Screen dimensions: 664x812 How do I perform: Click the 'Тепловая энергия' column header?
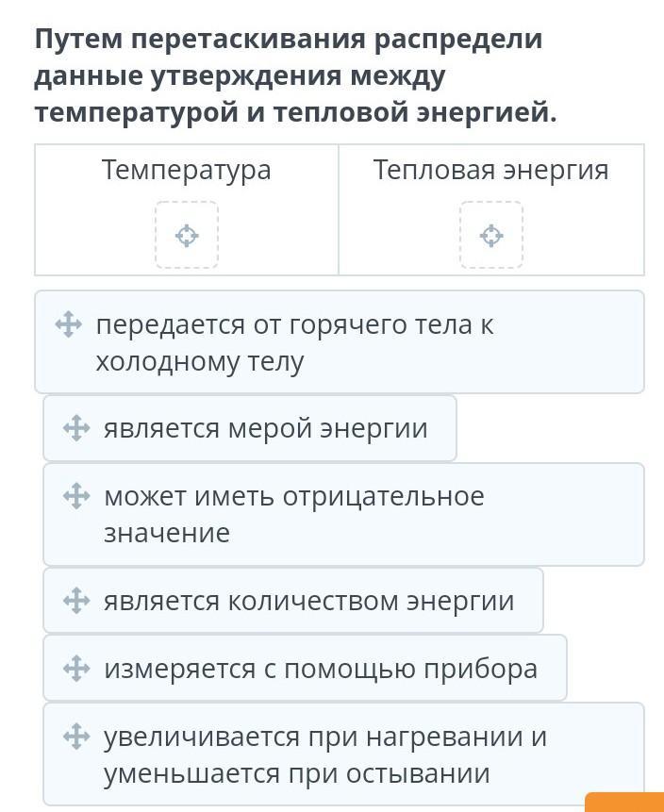pyautogui.click(x=490, y=171)
